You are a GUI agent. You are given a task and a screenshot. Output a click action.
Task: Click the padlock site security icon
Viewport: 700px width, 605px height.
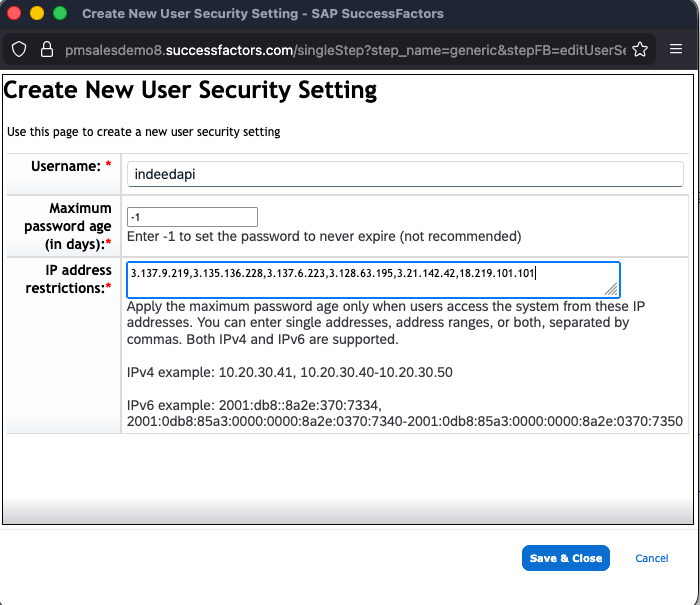pos(47,50)
